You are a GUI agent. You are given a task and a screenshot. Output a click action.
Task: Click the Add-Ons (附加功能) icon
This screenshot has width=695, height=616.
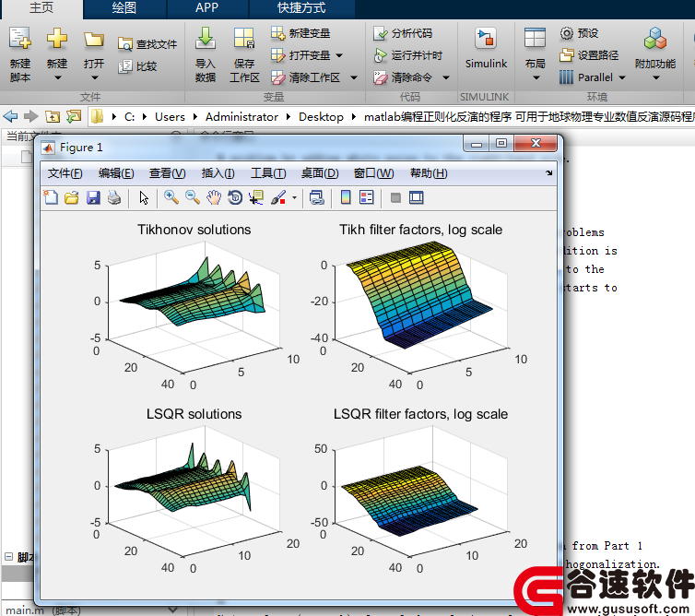(655, 38)
